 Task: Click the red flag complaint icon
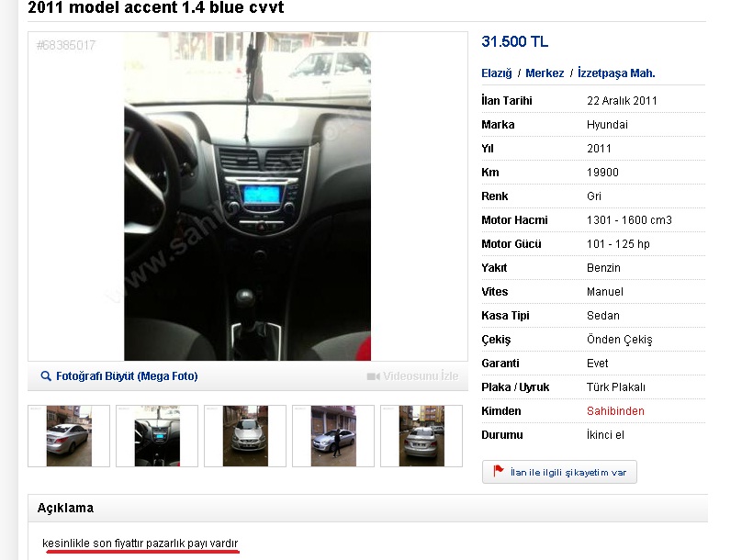pyautogui.click(x=499, y=471)
